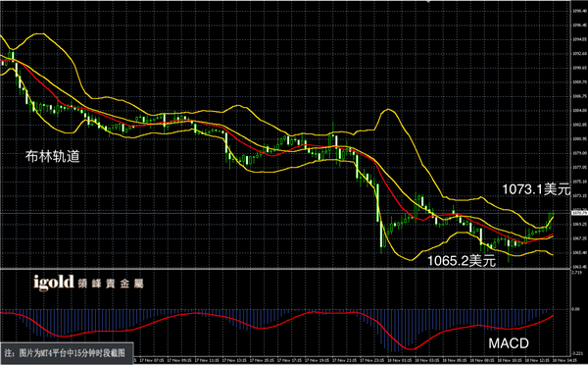Select the 1073.1美元 resistance price annotation
Screen dimensions: 588x365
[x=536, y=189]
